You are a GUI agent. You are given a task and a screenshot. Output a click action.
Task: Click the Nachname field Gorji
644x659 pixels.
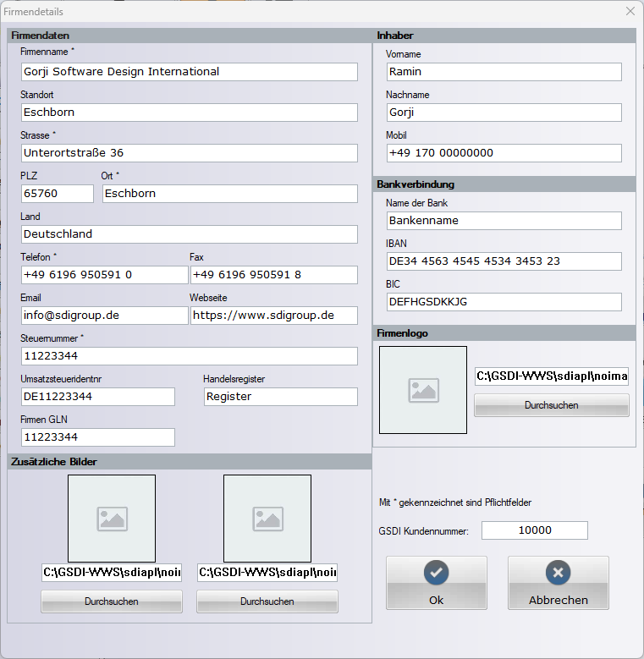[504, 113]
